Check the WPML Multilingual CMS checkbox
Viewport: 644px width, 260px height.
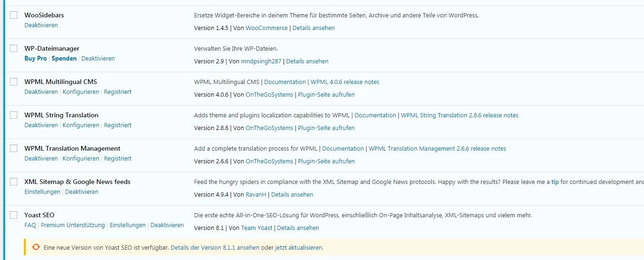click(14, 82)
